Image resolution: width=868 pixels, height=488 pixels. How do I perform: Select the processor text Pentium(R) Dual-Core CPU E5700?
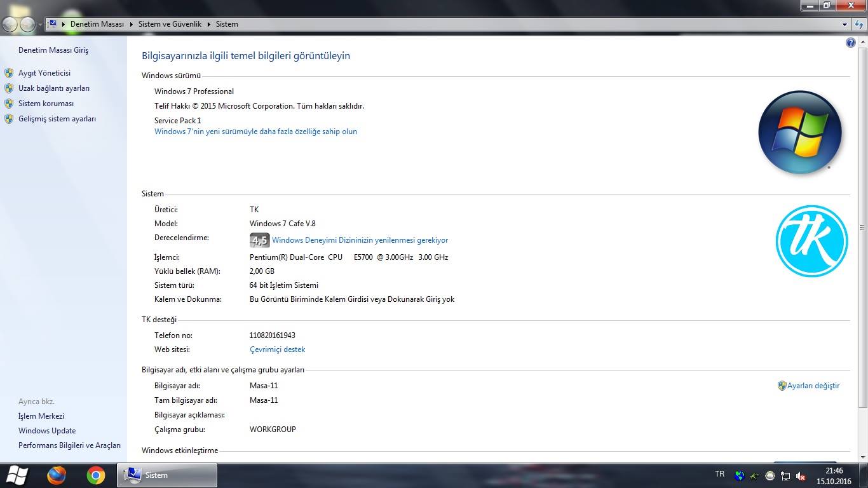tap(349, 257)
